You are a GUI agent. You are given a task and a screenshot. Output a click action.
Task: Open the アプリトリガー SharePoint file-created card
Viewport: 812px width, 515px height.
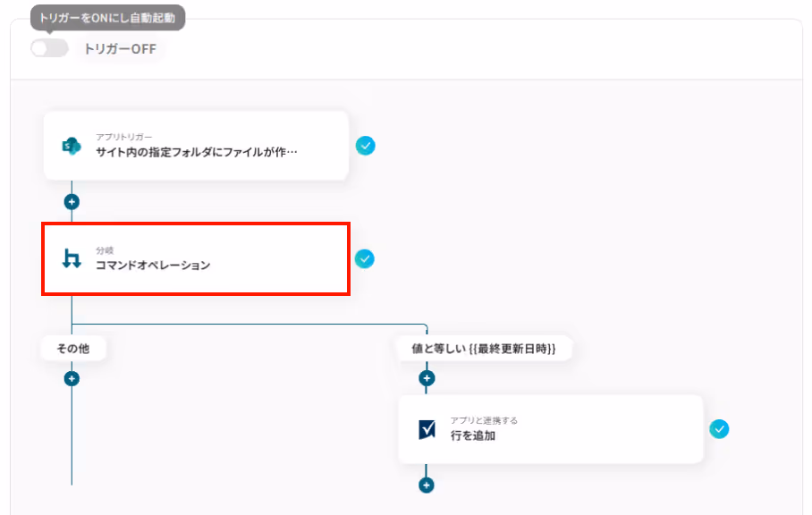(x=196, y=146)
